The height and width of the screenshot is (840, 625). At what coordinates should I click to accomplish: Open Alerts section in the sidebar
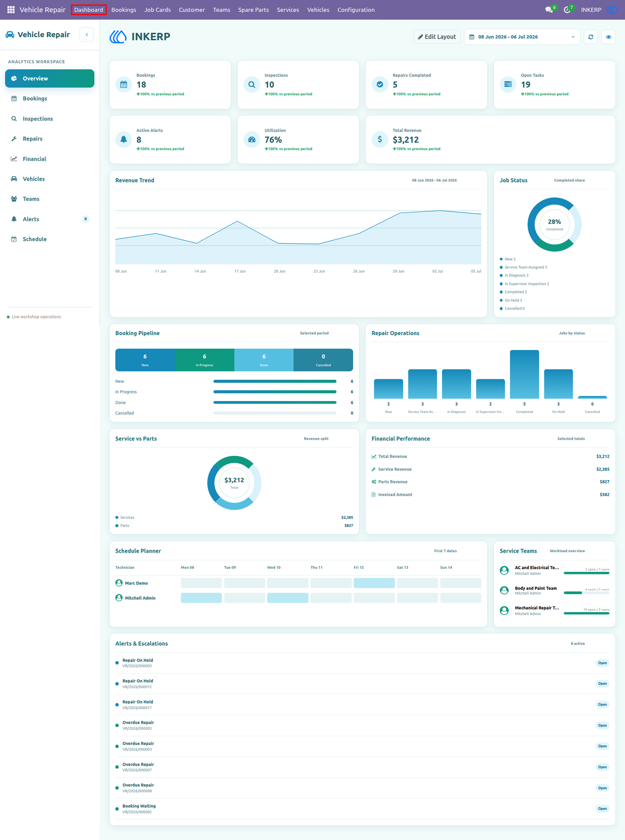[x=50, y=219]
